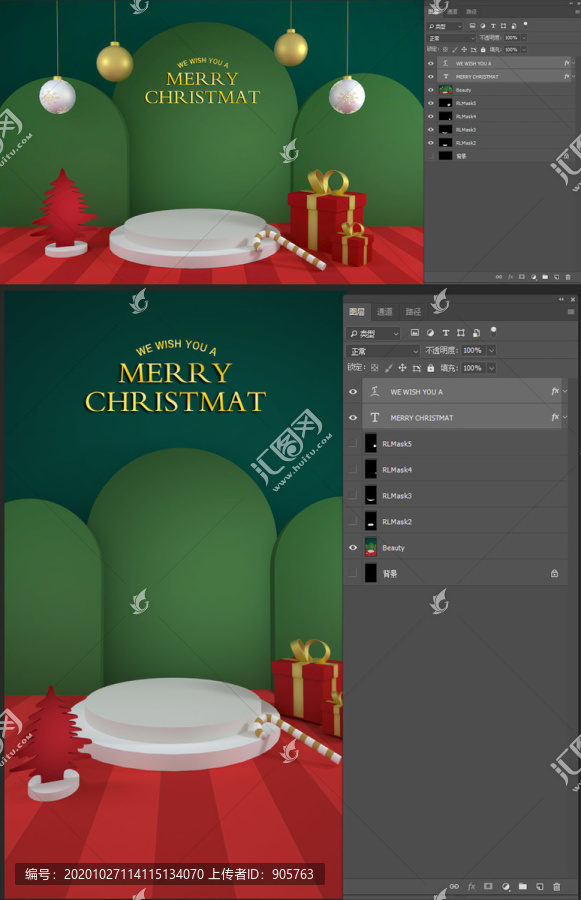Filter for adjustment layers icon
This screenshot has width=581, height=900.
coord(431,333)
